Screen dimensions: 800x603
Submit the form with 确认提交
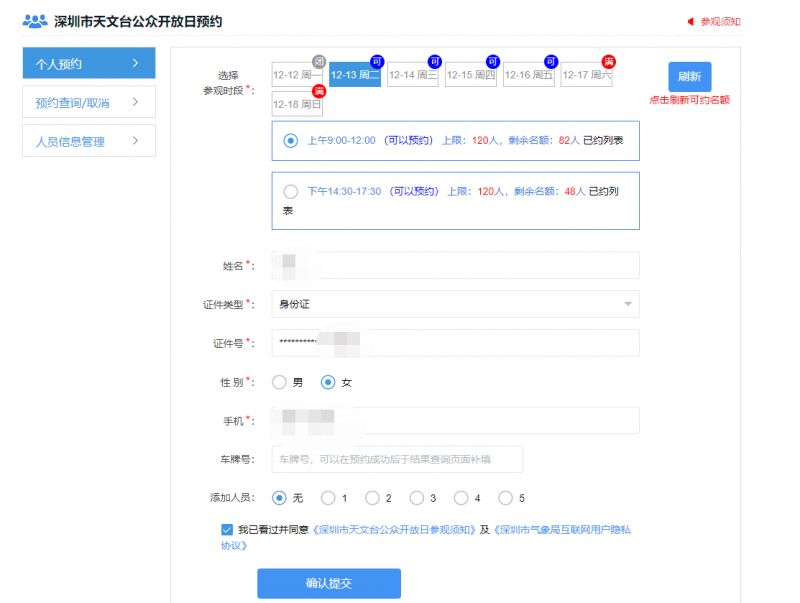[328, 583]
